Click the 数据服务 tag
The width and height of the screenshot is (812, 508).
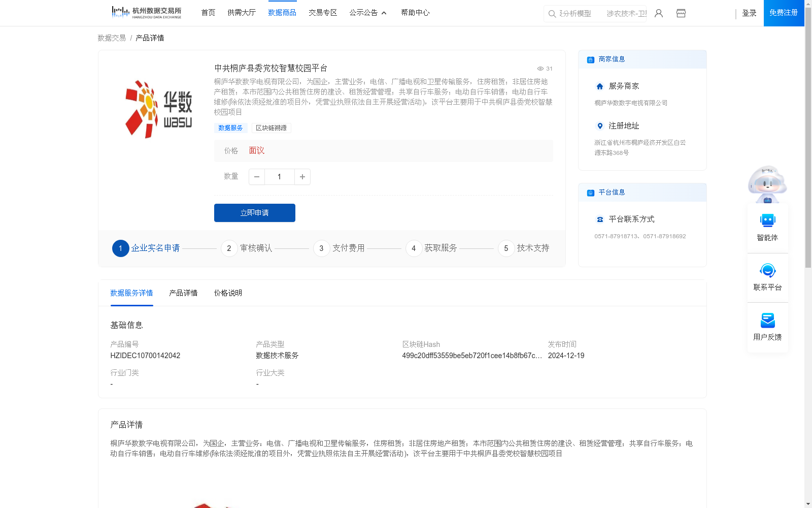pyautogui.click(x=230, y=128)
